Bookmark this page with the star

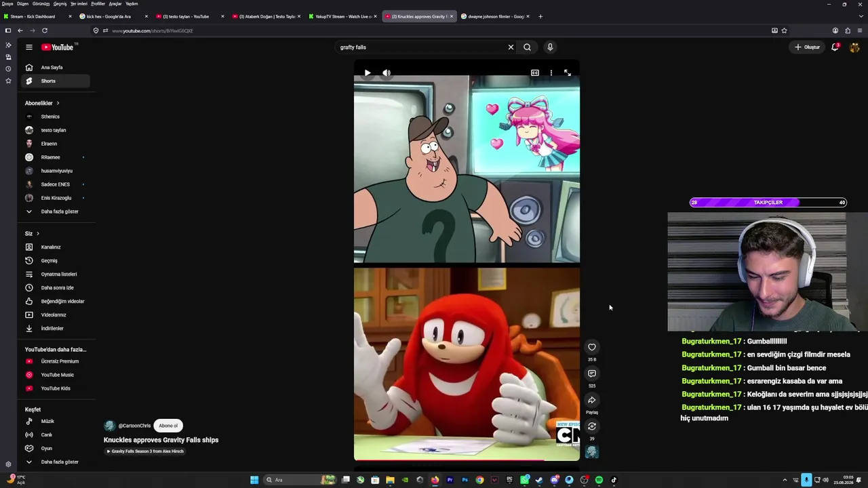(784, 30)
